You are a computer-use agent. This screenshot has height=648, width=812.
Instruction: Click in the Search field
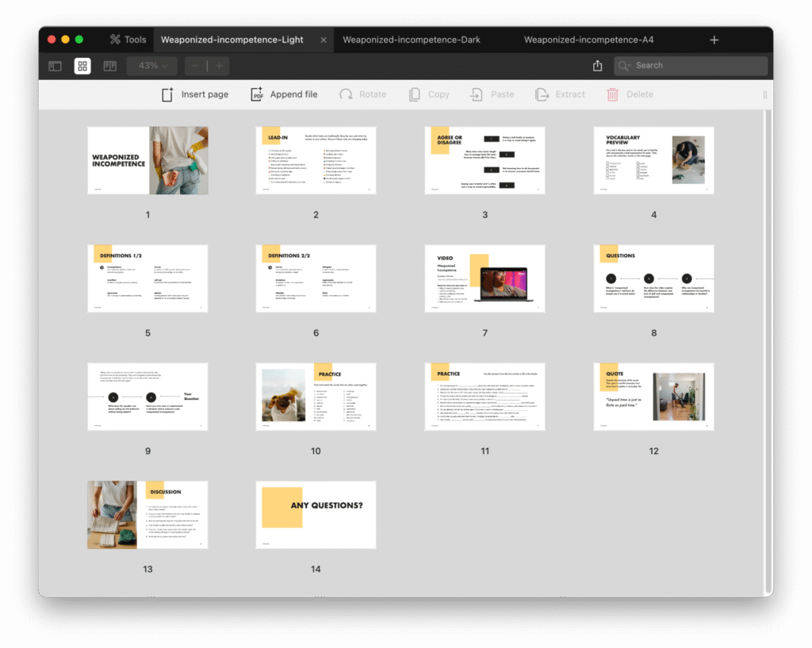tap(698, 66)
